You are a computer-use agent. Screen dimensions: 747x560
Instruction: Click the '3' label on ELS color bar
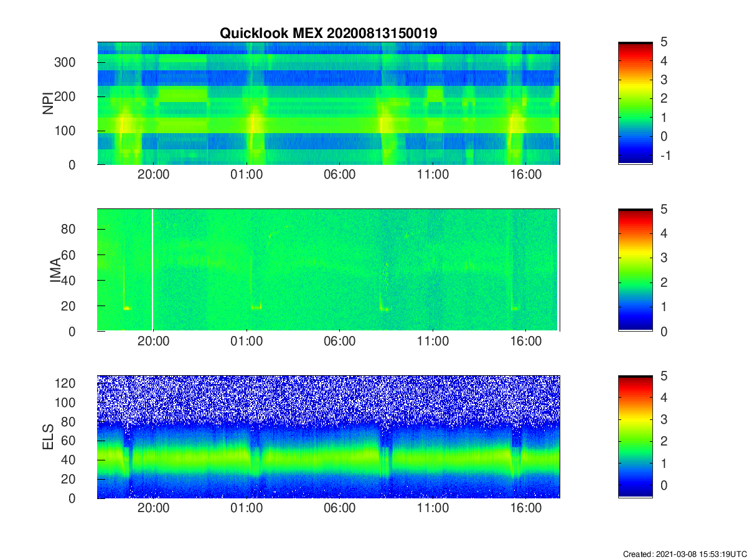pyautogui.click(x=664, y=419)
